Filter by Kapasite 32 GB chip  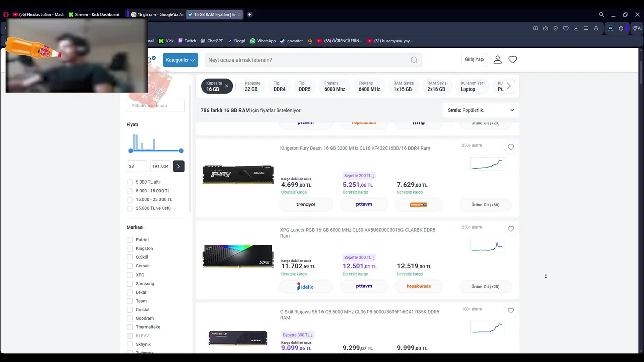(x=252, y=86)
